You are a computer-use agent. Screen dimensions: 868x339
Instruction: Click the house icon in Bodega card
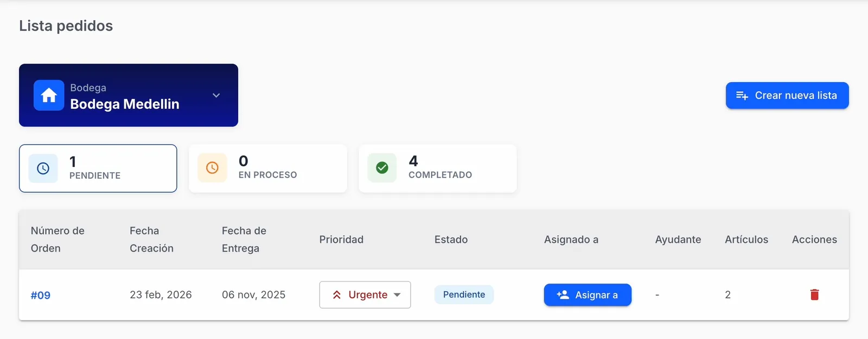49,96
